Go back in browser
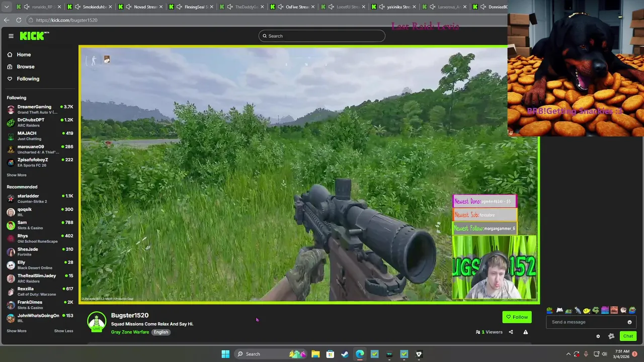644x362 pixels. pos(7,20)
